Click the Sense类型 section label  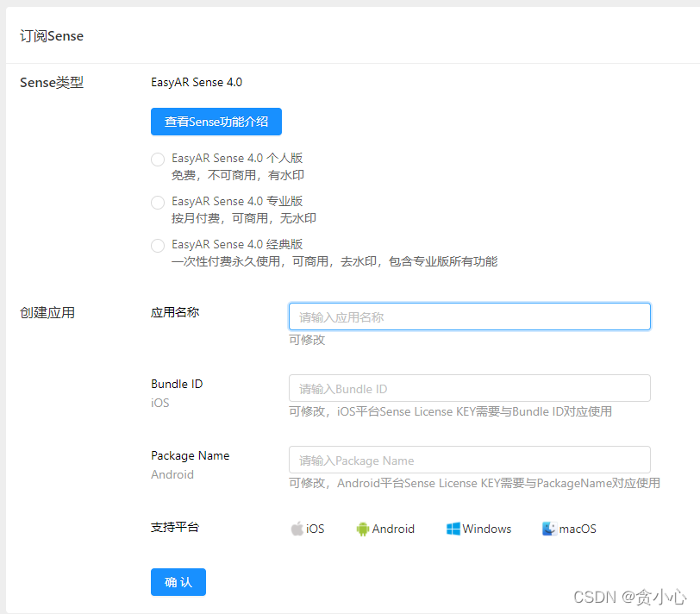[52, 83]
